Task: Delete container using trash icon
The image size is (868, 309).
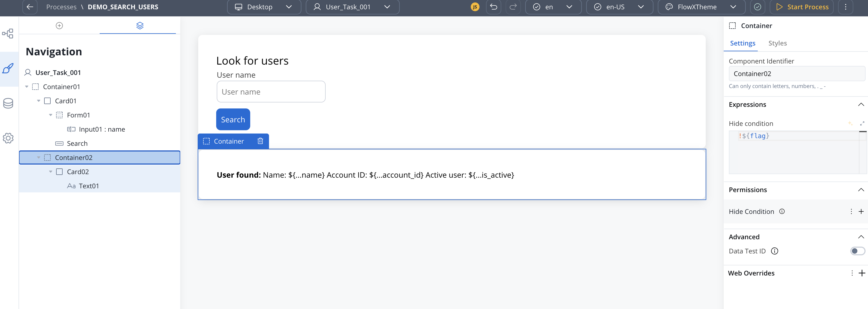Action: coord(260,141)
